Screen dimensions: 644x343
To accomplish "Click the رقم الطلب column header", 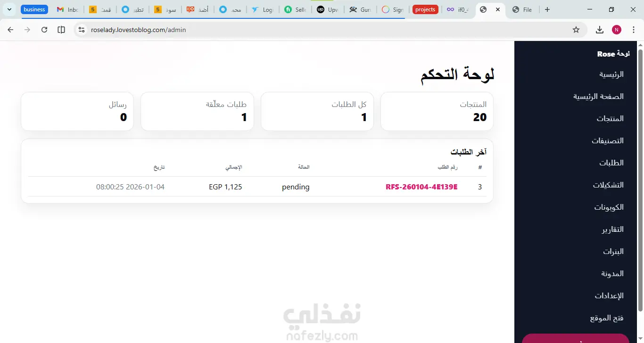I will [447, 167].
